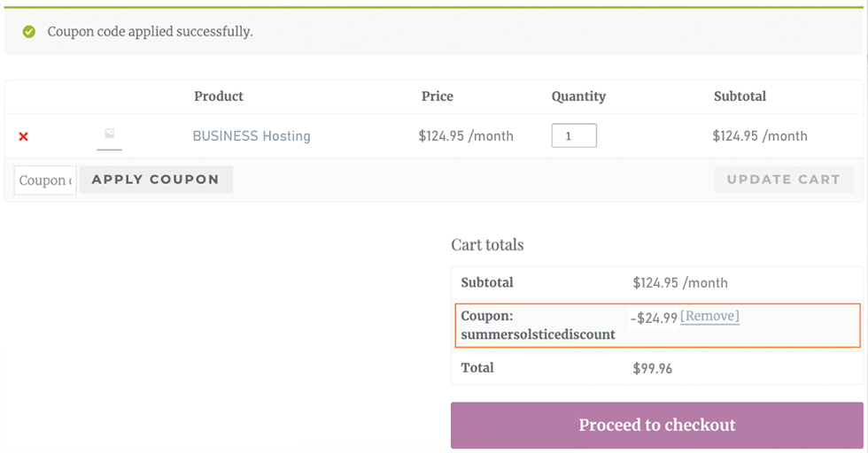Viewport: 868px width, 453px height.
Task: Click the Cart totals heading
Action: click(x=487, y=245)
